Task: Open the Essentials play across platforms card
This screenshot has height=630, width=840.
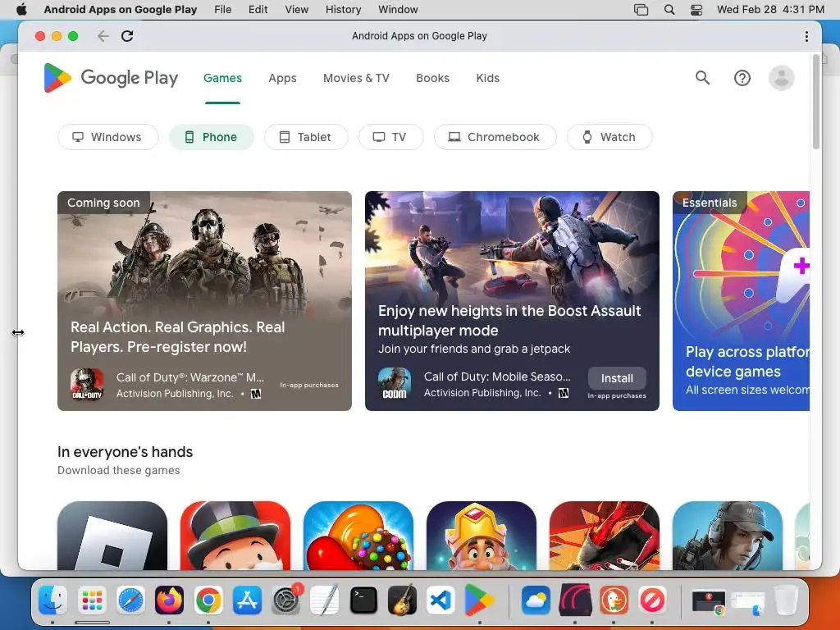Action: [741, 301]
